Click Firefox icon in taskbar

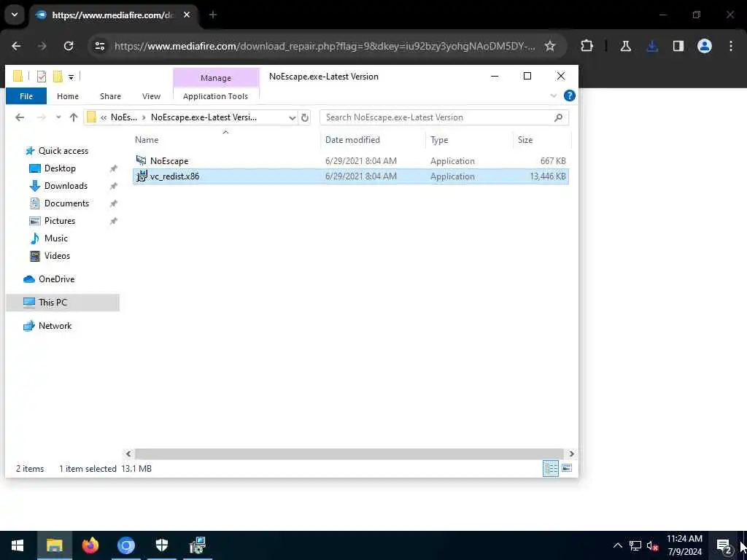coord(90,545)
